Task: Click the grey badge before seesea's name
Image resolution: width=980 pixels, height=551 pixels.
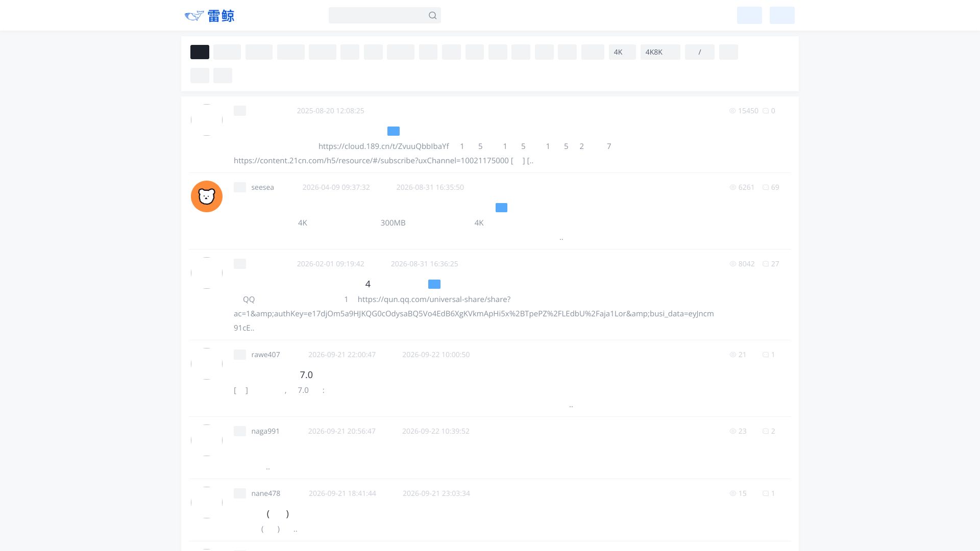Action: [x=240, y=187]
